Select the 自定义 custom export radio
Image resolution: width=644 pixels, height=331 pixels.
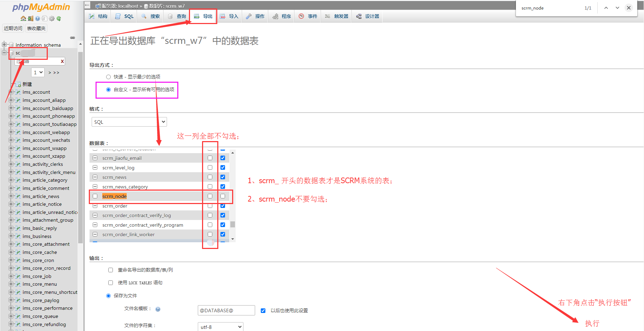(108, 89)
